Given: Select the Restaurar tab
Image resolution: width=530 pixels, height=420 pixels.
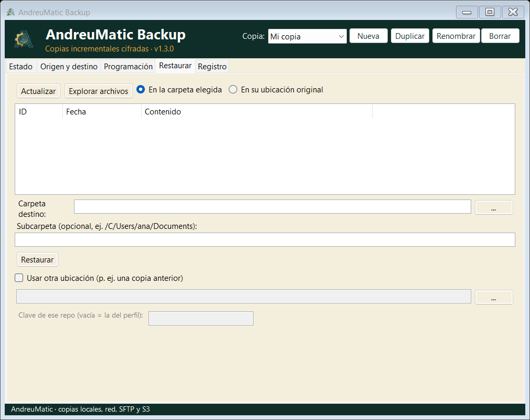Looking at the screenshot, I should coord(175,66).
